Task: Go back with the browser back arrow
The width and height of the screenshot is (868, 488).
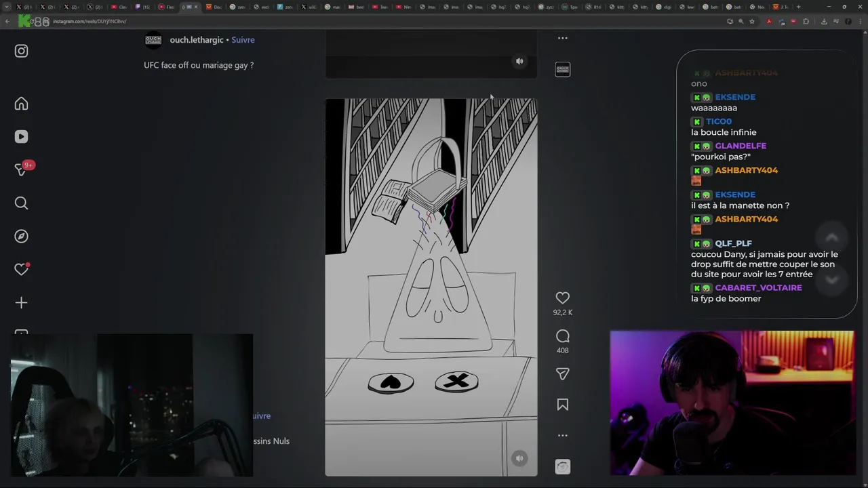Action: 7,21
